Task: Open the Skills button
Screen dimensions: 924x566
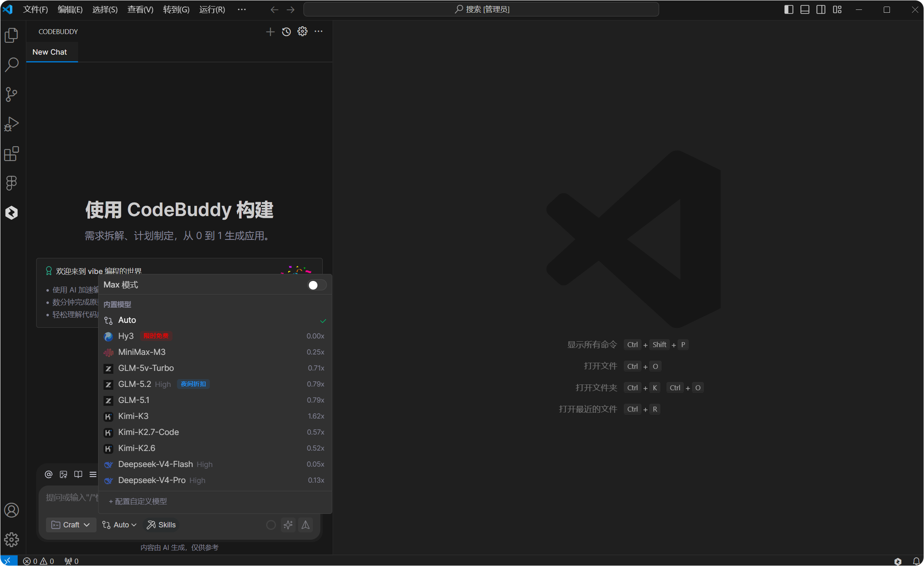Action: pyautogui.click(x=161, y=525)
